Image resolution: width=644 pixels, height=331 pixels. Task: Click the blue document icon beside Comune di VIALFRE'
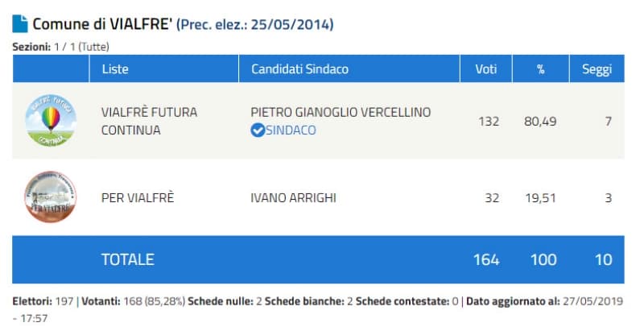[x=20, y=24]
